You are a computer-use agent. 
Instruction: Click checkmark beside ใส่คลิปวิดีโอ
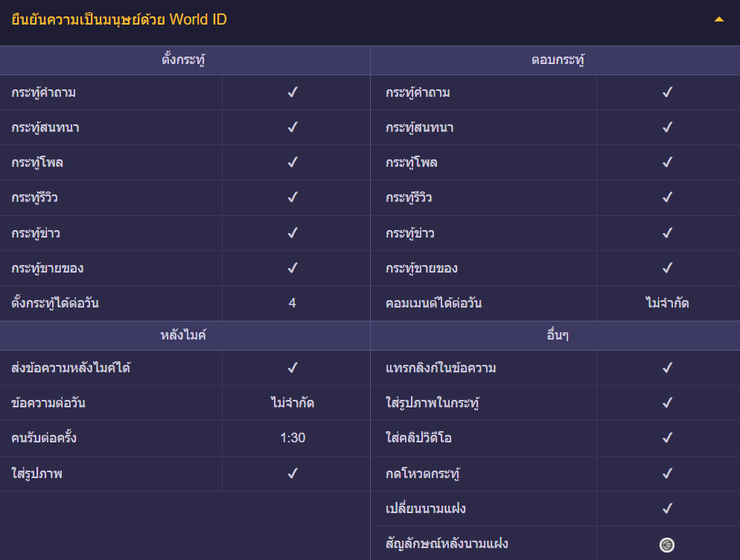[667, 437]
